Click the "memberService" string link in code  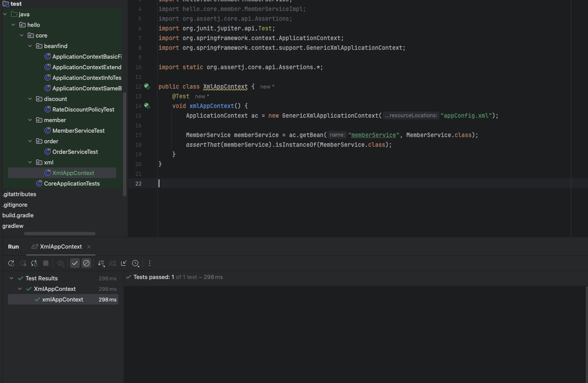pyautogui.click(x=374, y=135)
